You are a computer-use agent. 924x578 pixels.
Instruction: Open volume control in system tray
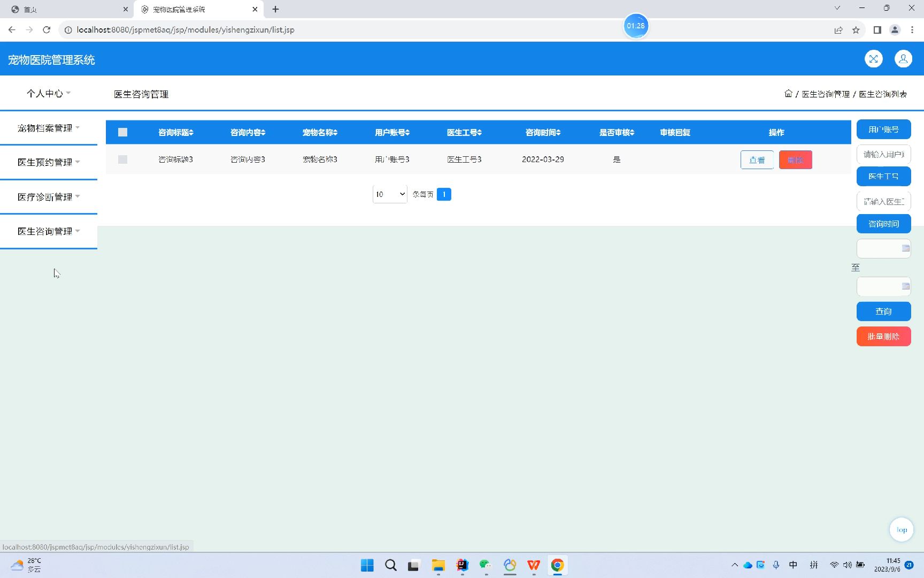pyautogui.click(x=847, y=565)
